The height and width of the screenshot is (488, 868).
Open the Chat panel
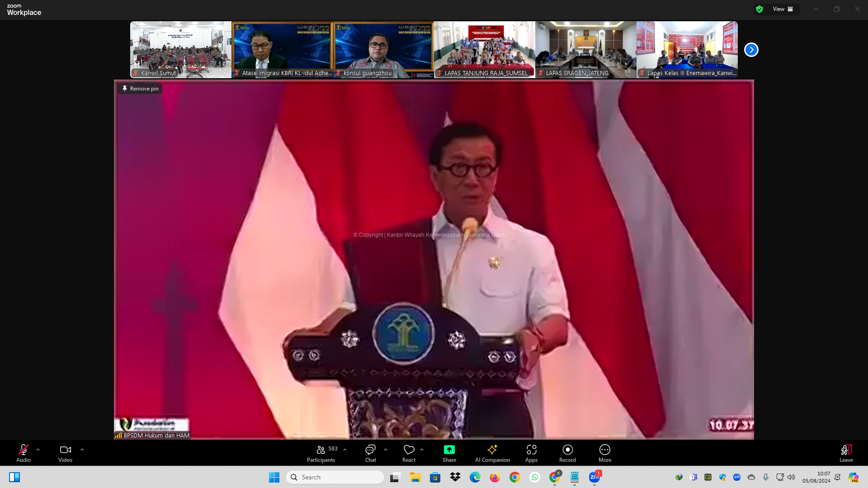(x=370, y=450)
